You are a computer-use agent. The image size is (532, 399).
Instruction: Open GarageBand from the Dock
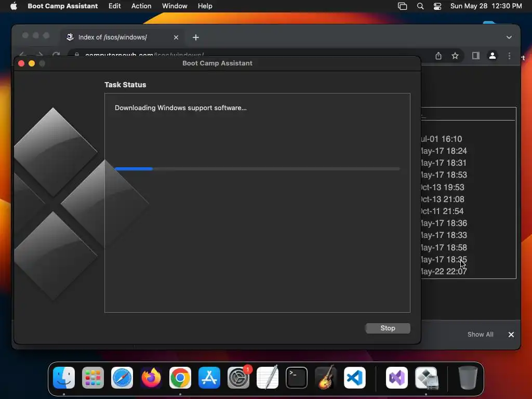[326, 378]
